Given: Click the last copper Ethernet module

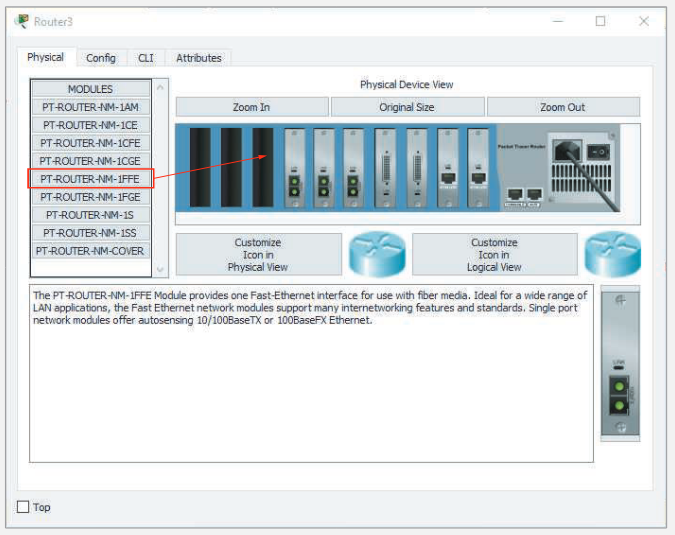Looking at the screenshot, I should point(477,168).
